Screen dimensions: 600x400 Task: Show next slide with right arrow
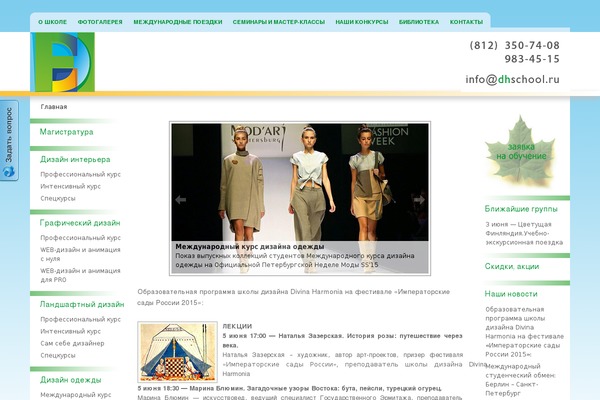click(419, 199)
